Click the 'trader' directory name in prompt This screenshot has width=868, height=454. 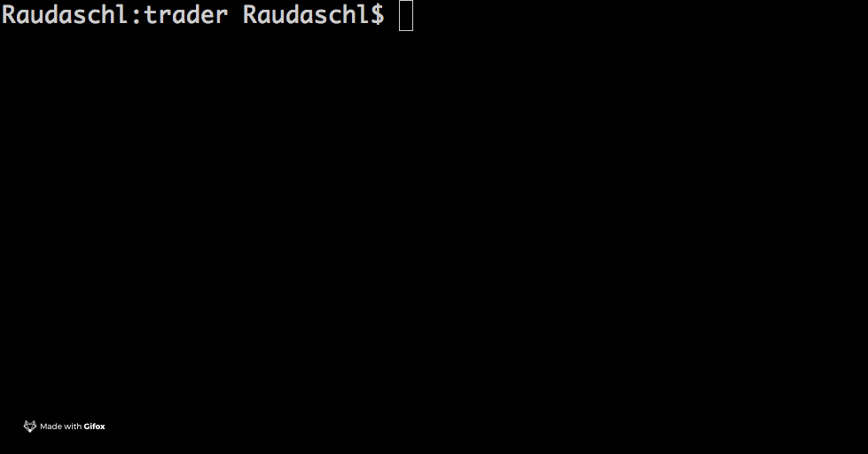point(185,15)
